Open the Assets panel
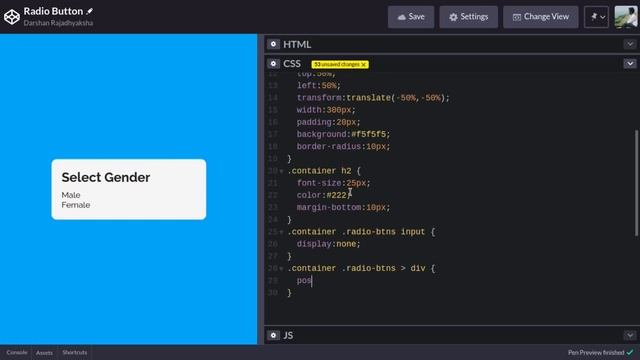The image size is (640, 360). pyautogui.click(x=44, y=352)
